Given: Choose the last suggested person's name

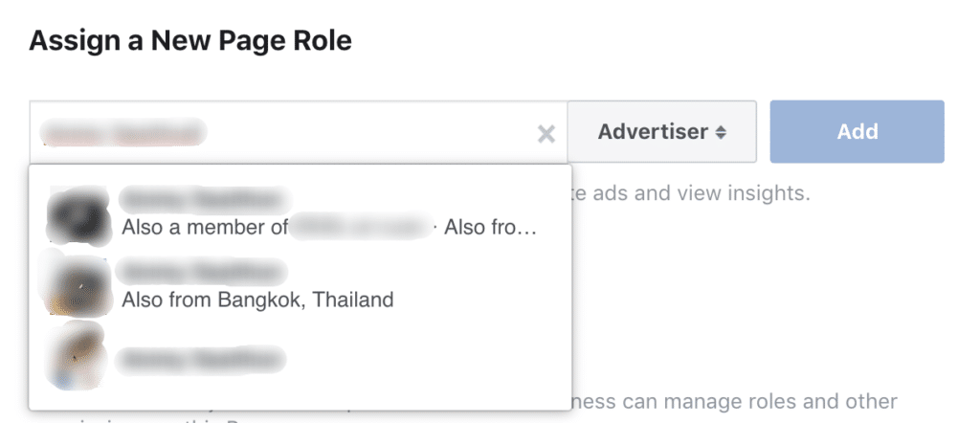Looking at the screenshot, I should (201, 361).
